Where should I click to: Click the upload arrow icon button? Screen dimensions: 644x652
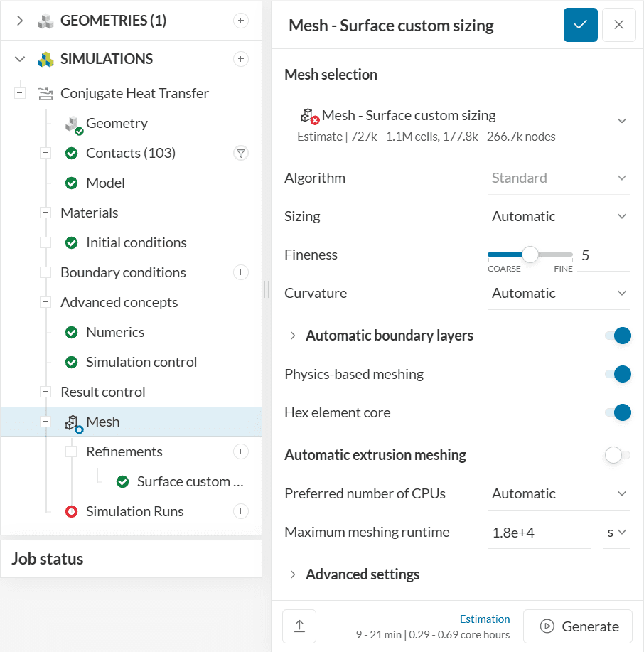click(299, 626)
